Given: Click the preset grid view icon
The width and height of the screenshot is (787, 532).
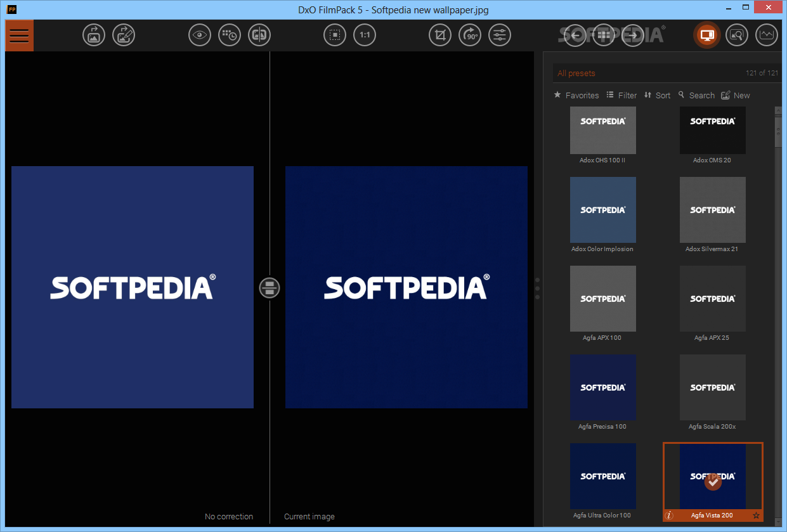Looking at the screenshot, I should pyautogui.click(x=604, y=35).
